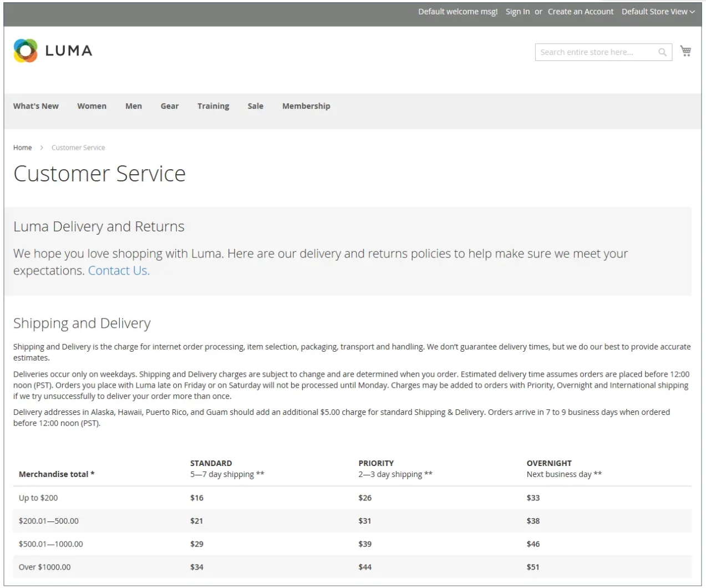This screenshot has height=588, width=706.
Task: Click the Luma colorful logo icon
Action: pos(26,50)
